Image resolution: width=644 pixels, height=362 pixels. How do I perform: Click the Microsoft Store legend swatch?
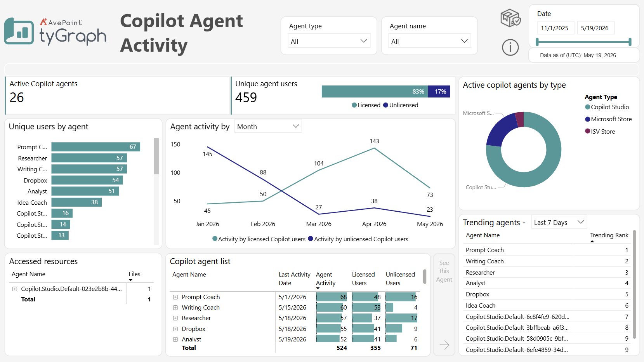(x=587, y=119)
